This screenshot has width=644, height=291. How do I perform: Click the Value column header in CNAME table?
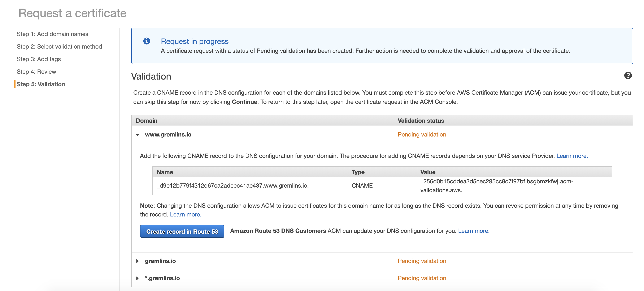(x=428, y=172)
